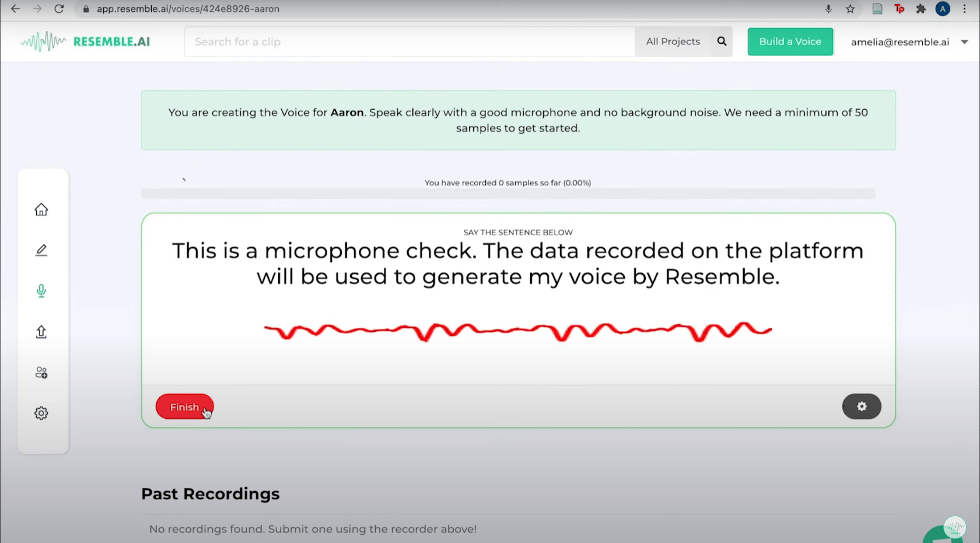Click the red Tp extension icon

click(900, 9)
